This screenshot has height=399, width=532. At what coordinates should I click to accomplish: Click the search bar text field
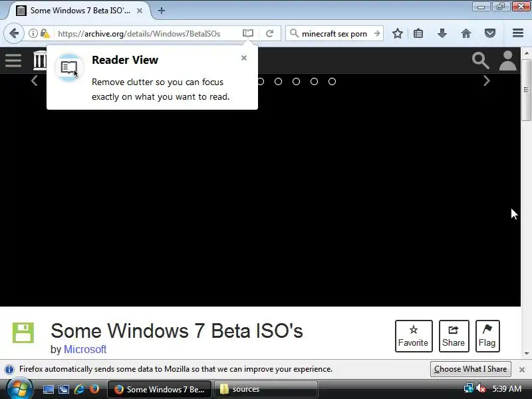334,34
